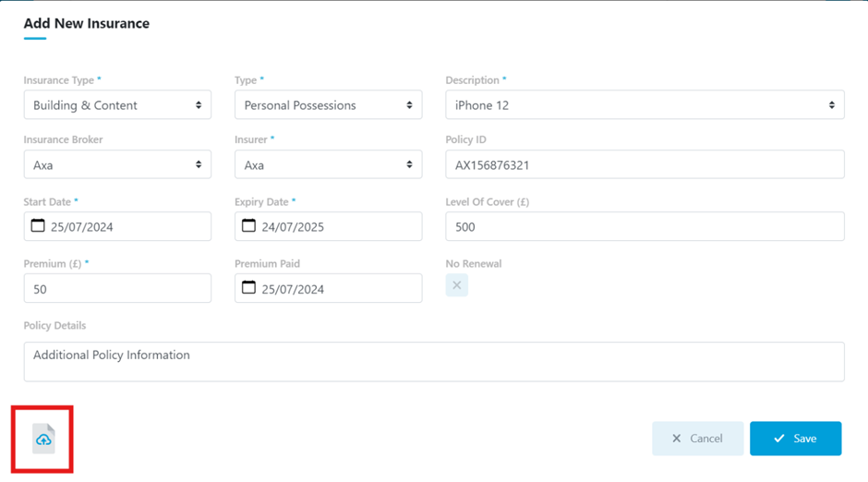The width and height of the screenshot is (868, 482).
Task: Click the Premium (£) input field
Action: tap(117, 288)
